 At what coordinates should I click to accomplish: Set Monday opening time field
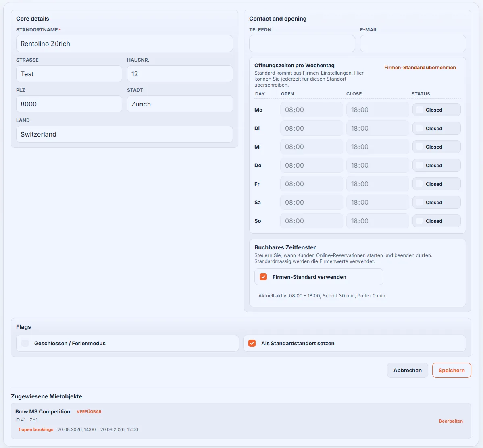coord(311,110)
